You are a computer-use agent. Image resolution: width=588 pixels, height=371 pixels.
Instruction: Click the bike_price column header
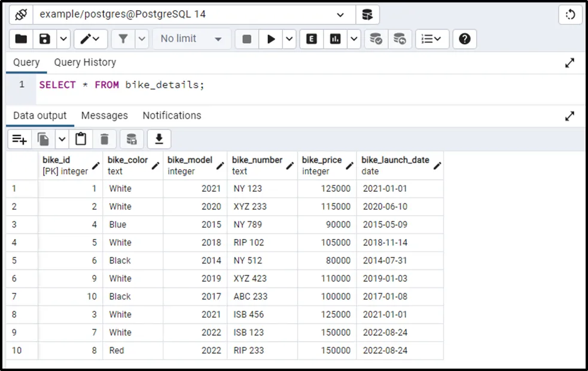point(322,165)
